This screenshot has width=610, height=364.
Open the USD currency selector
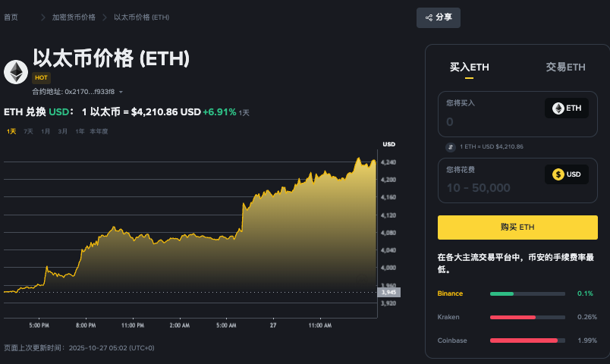coord(567,174)
